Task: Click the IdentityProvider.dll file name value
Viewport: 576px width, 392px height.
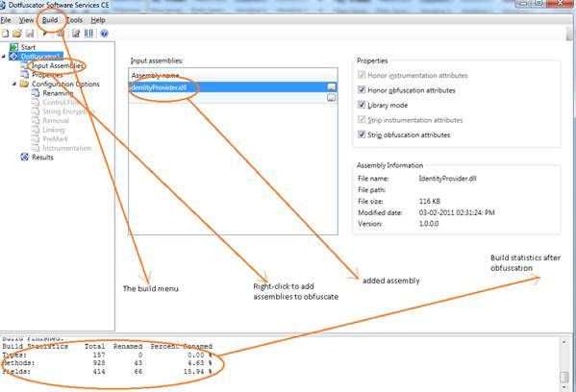Action: 447,179
